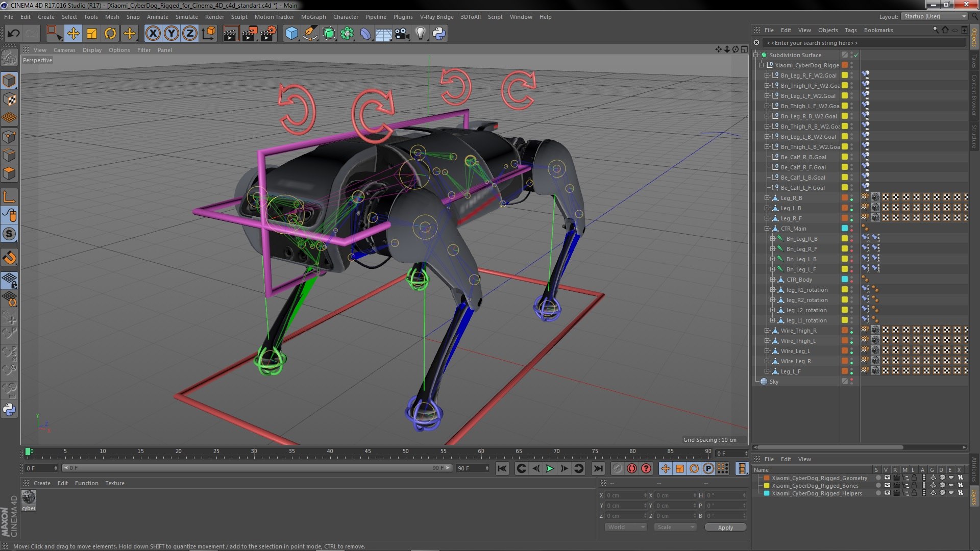980x551 pixels.
Task: Toggle Y axis lock
Action: 171,34
